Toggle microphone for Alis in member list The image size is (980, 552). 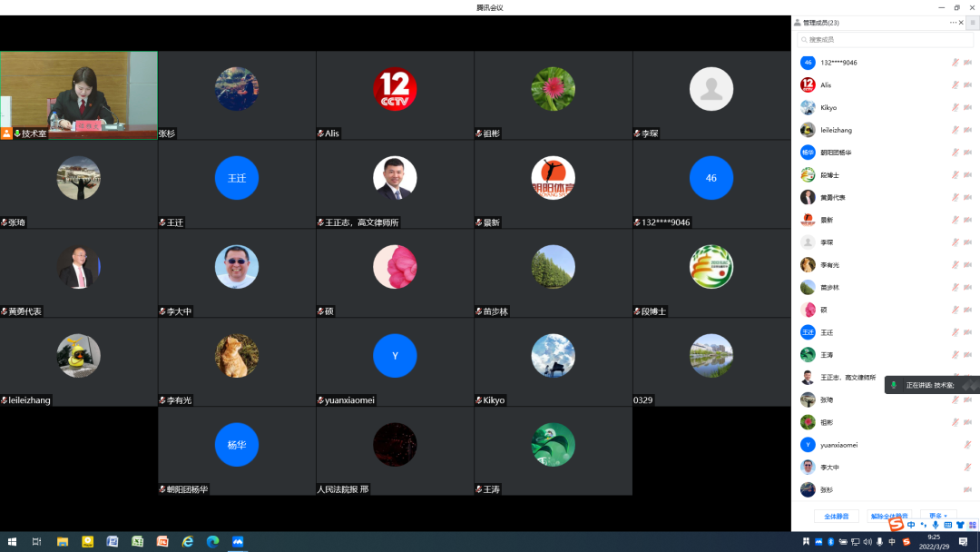coord(955,85)
